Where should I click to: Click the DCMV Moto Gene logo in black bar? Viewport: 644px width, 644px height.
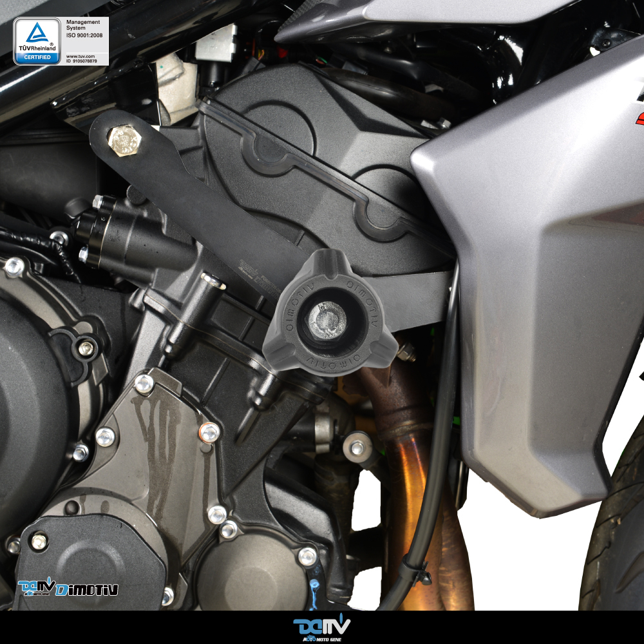coord(321,627)
